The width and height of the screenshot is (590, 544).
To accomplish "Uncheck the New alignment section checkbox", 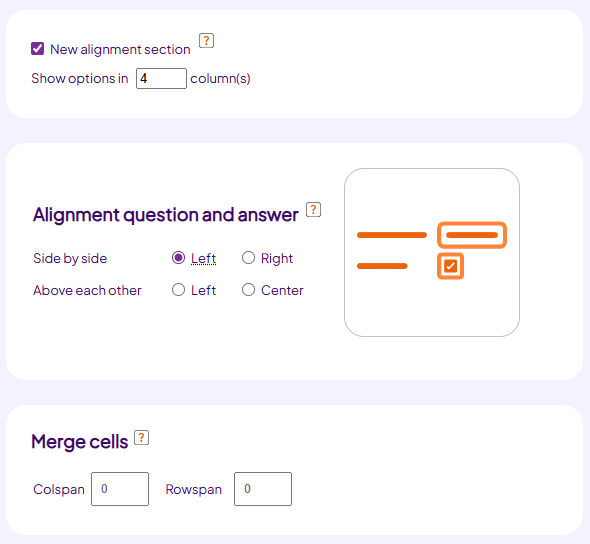I will (37, 49).
